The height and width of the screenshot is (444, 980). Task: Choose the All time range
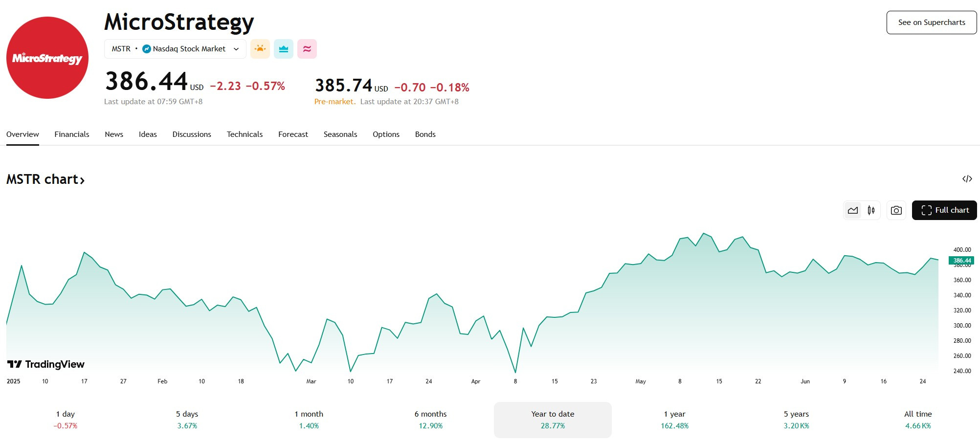pos(918,420)
